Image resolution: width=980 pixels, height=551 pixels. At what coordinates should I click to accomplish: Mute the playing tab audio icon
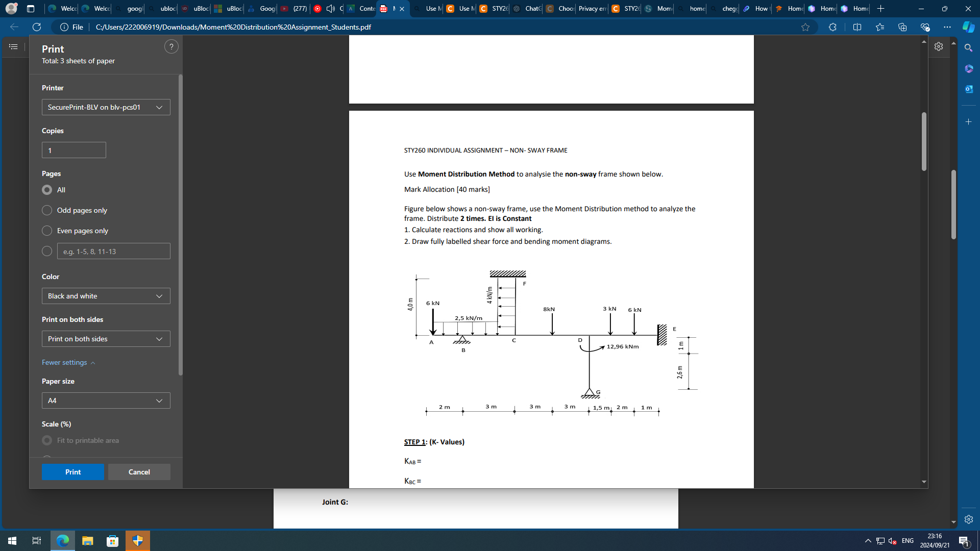click(330, 9)
